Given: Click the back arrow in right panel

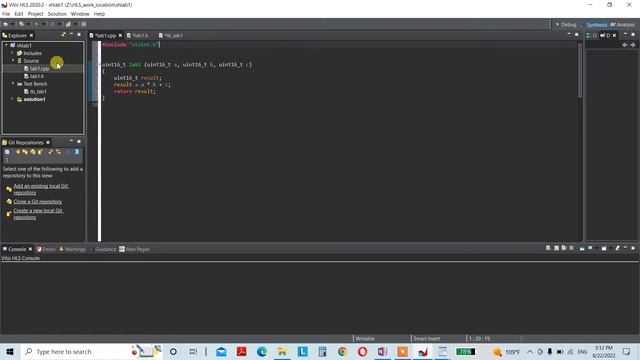Looking at the screenshot, I should (x=624, y=45).
